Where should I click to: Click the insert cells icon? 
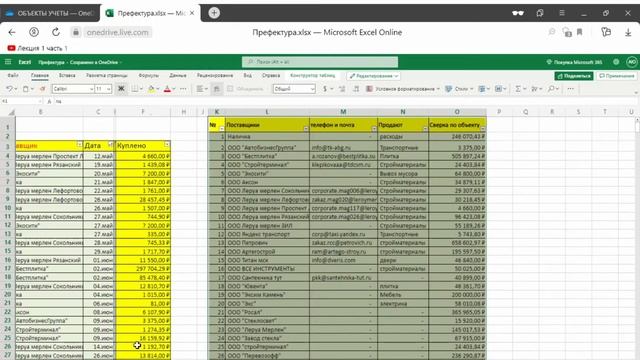[482, 89]
